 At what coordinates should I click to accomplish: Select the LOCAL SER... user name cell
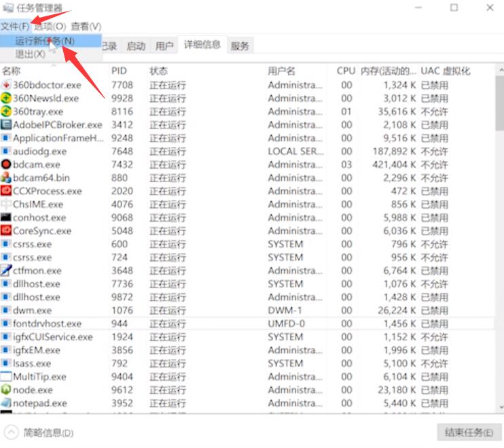tap(295, 151)
